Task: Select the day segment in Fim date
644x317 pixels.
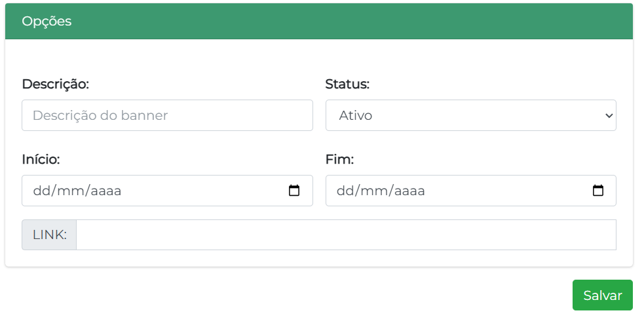Action: (344, 191)
